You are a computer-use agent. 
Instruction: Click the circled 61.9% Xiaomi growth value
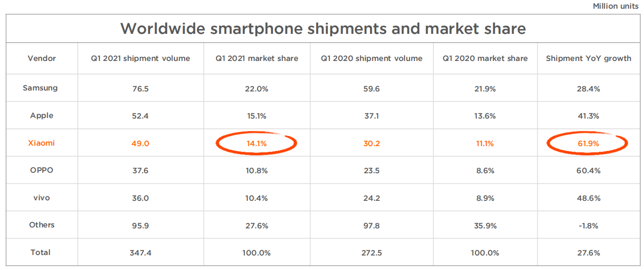pos(588,143)
